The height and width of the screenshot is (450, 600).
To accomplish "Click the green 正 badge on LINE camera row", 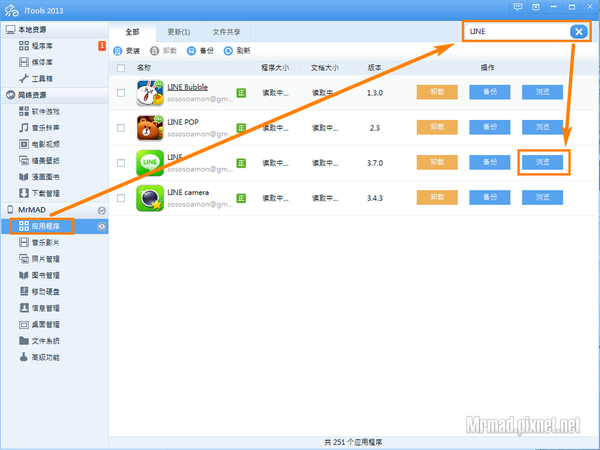I will coord(241,198).
